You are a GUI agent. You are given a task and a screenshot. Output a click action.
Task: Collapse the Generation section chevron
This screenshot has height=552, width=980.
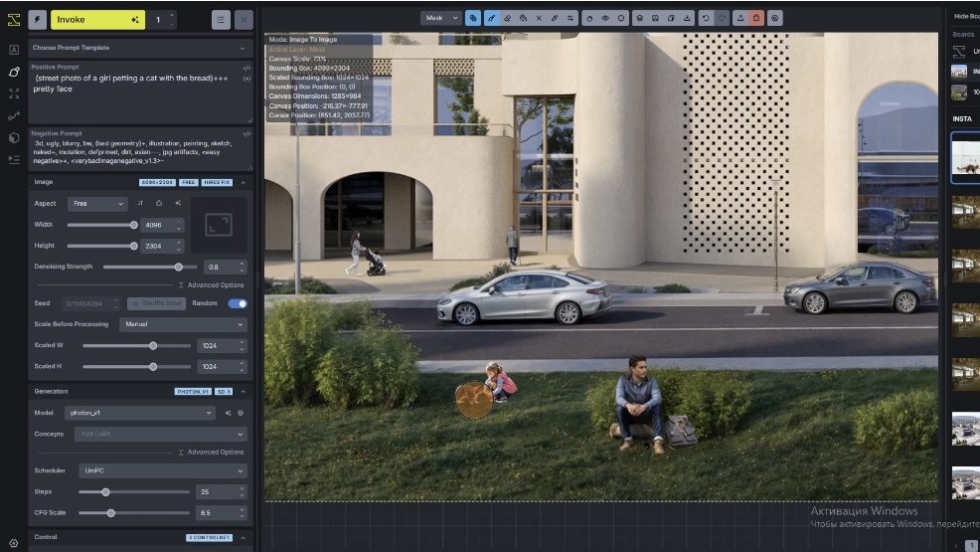click(244, 392)
